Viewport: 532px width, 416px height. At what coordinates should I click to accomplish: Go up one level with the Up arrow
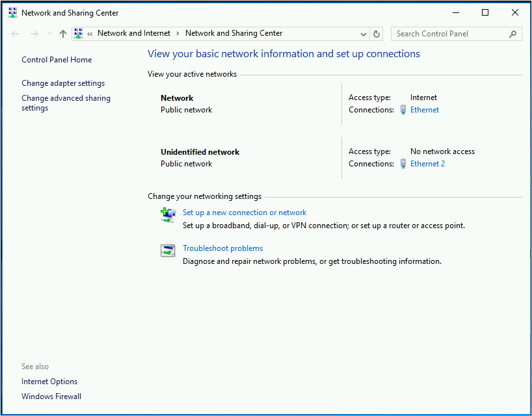click(x=63, y=34)
